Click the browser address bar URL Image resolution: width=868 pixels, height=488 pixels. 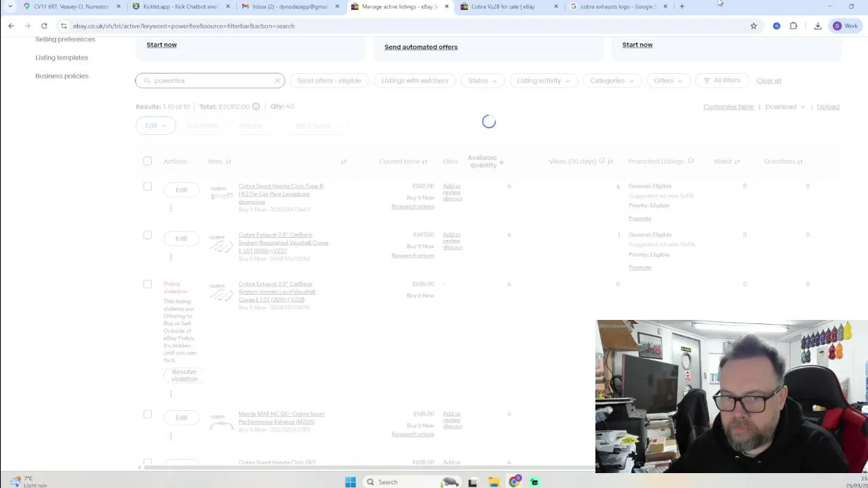tap(183, 26)
